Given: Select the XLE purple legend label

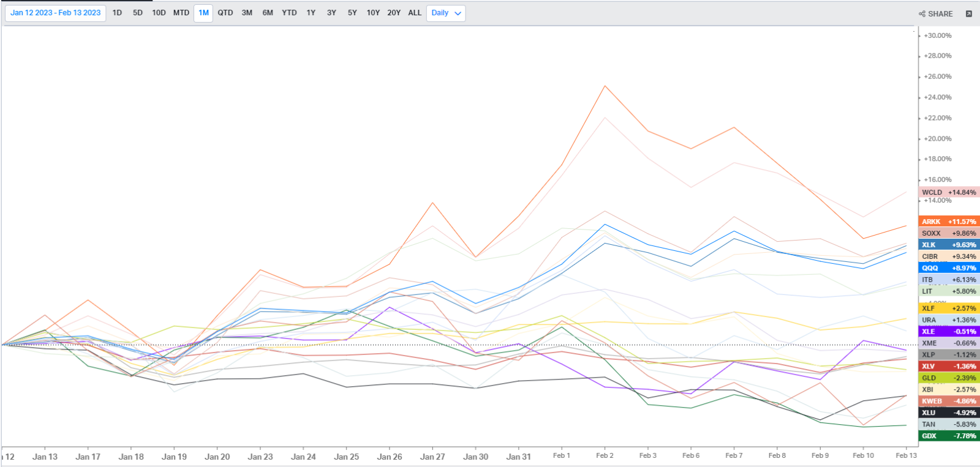Looking at the screenshot, I should click(949, 332).
